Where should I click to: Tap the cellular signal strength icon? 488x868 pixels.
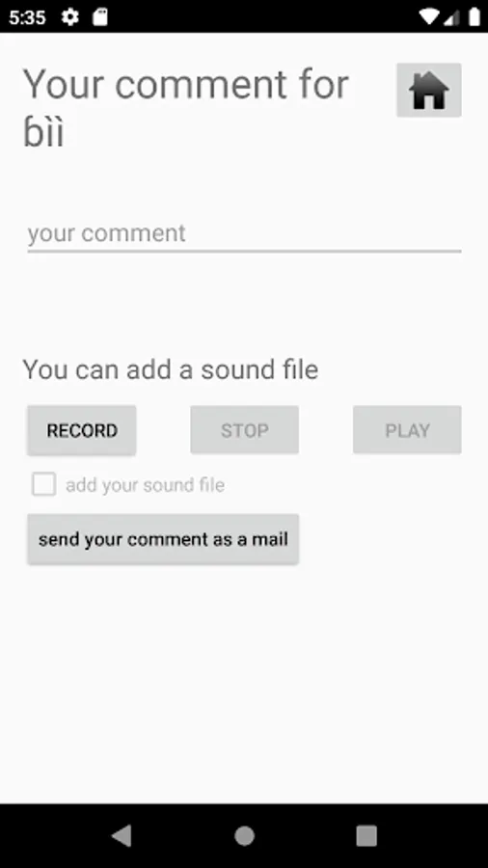click(x=452, y=17)
